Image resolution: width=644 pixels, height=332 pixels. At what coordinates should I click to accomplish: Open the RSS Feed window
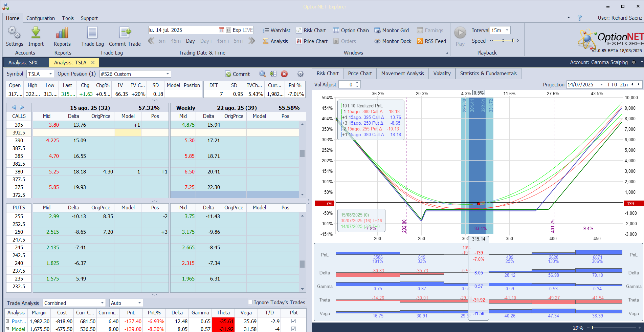coord(431,41)
